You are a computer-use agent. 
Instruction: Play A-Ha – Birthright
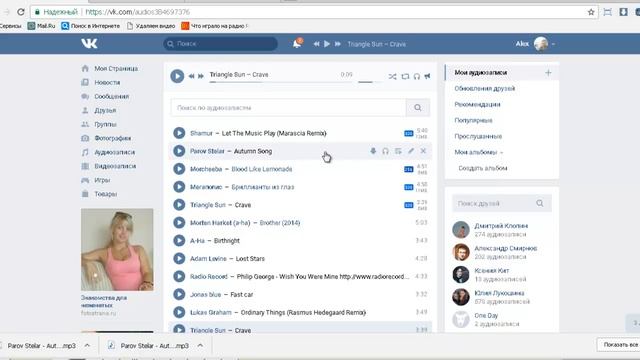(179, 241)
